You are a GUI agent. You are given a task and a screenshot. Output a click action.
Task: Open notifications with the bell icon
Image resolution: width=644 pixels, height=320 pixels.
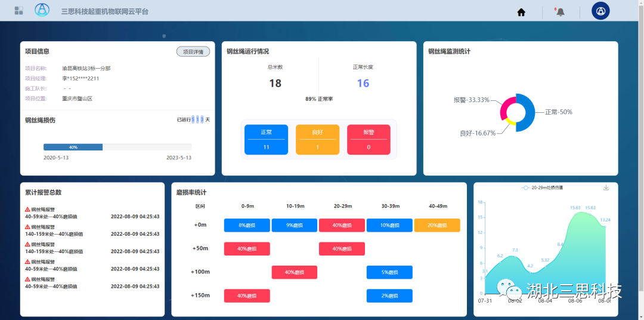click(560, 12)
